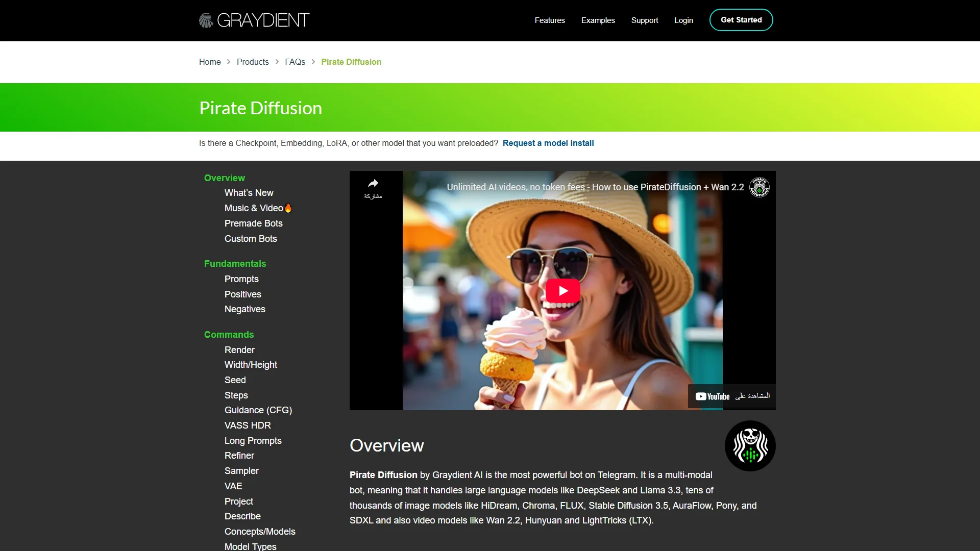
Task: Select the VASS HDR sidebar link
Action: click(x=248, y=425)
